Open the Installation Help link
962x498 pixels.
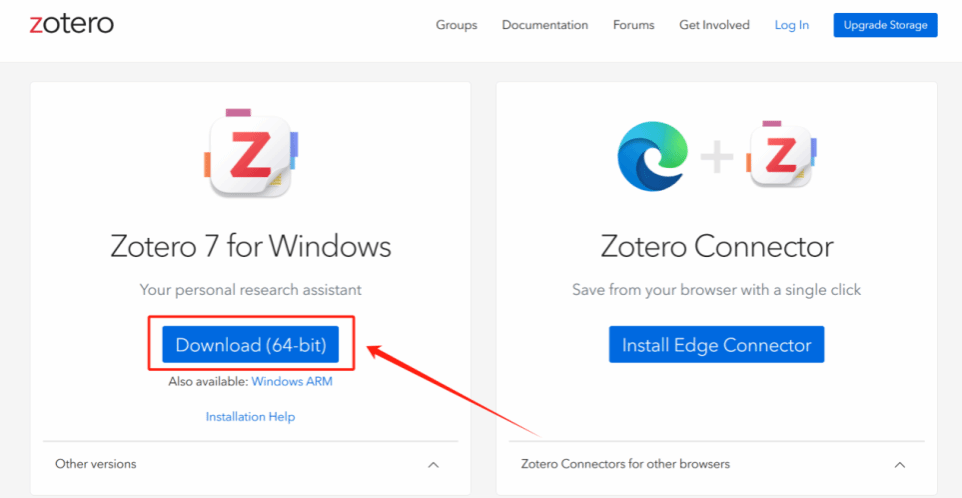click(250, 417)
